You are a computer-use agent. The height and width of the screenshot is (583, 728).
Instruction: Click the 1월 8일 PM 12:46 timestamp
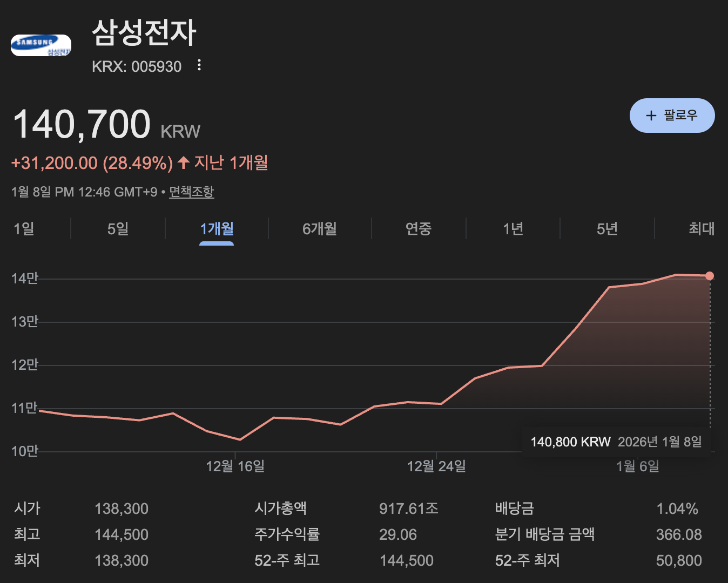tap(84, 192)
